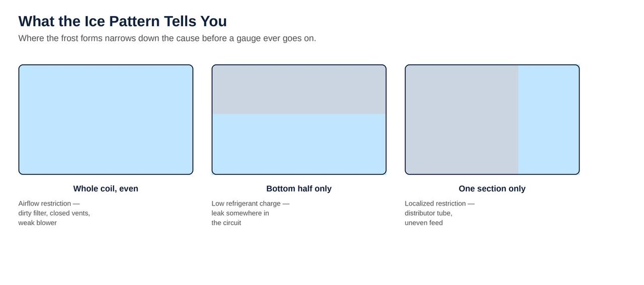The image size is (644, 285).
Task: Click 'the circuit' text under middle diagram
Action: pyautogui.click(x=226, y=223)
